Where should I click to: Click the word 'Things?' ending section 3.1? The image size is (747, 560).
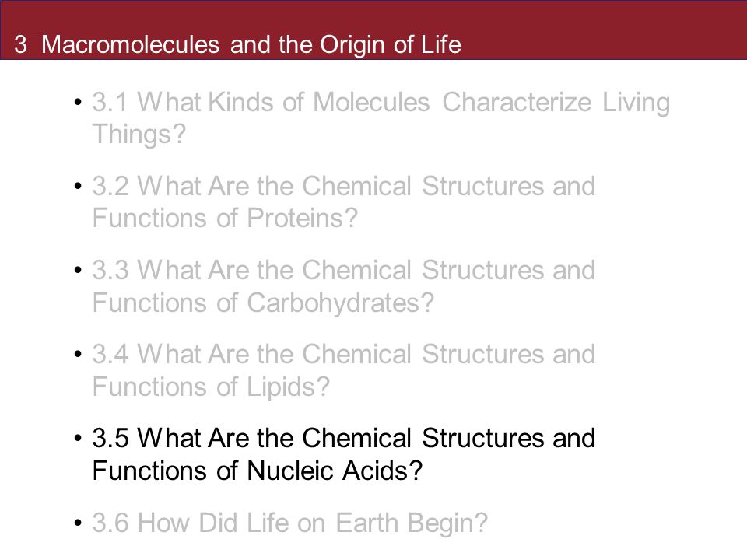click(x=139, y=134)
